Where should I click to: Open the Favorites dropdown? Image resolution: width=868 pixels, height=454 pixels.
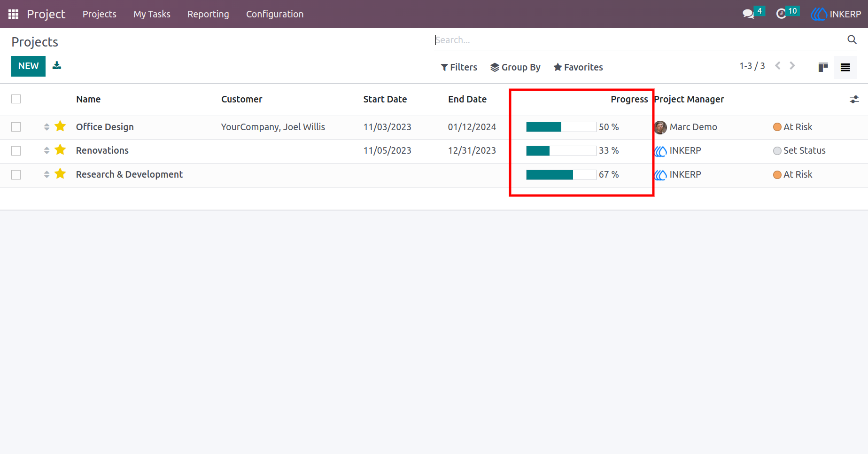click(x=578, y=67)
